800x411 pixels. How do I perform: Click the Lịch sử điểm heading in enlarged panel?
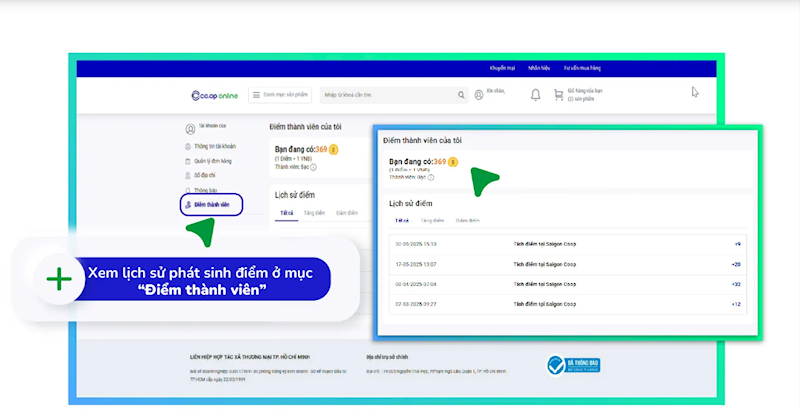411,203
